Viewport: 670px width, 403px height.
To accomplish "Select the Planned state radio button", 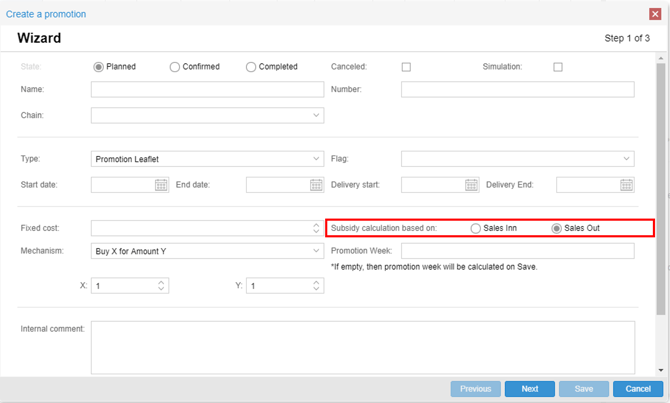I will click(x=99, y=67).
